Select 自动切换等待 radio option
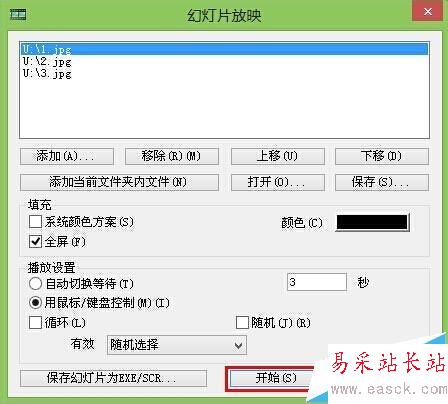 coord(35,284)
